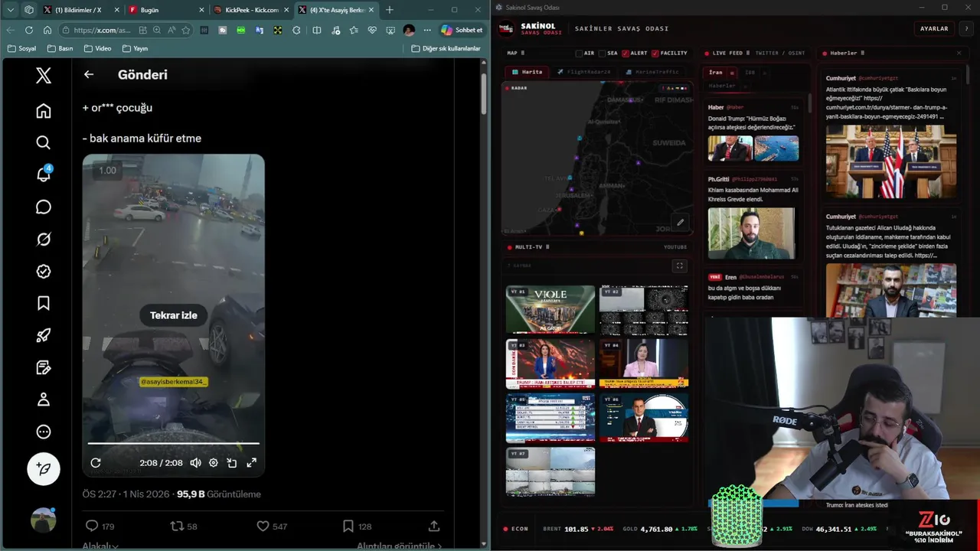980x551 pixels.
Task: Repost using the retweet icon
Action: [177, 526]
